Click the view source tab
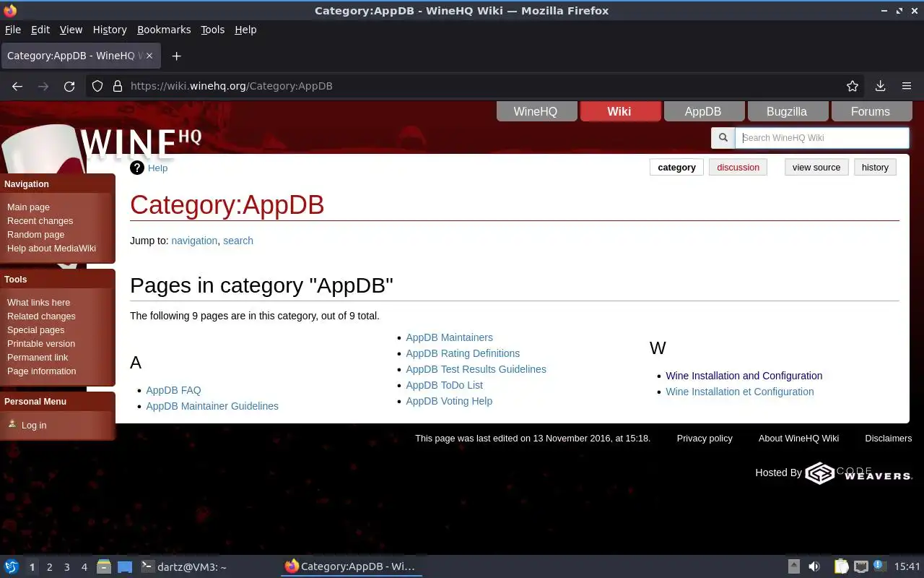Screen dimensions: 924x578 point(816,167)
